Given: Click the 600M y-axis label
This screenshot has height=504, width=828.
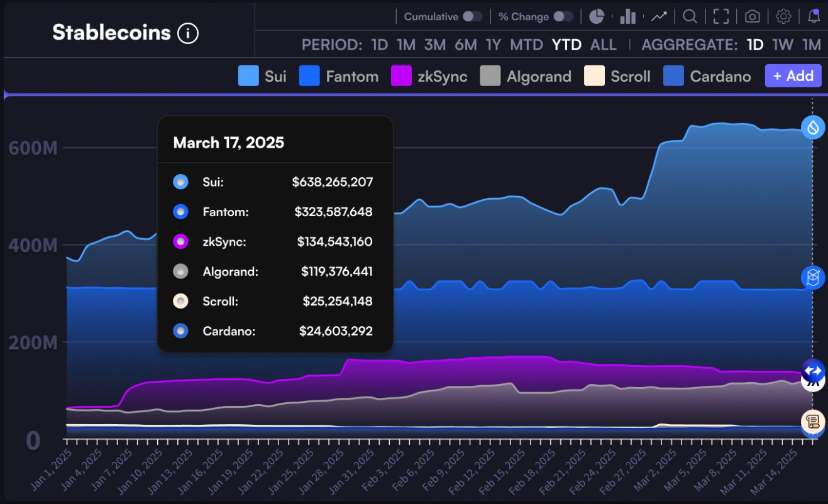Looking at the screenshot, I should 33,148.
